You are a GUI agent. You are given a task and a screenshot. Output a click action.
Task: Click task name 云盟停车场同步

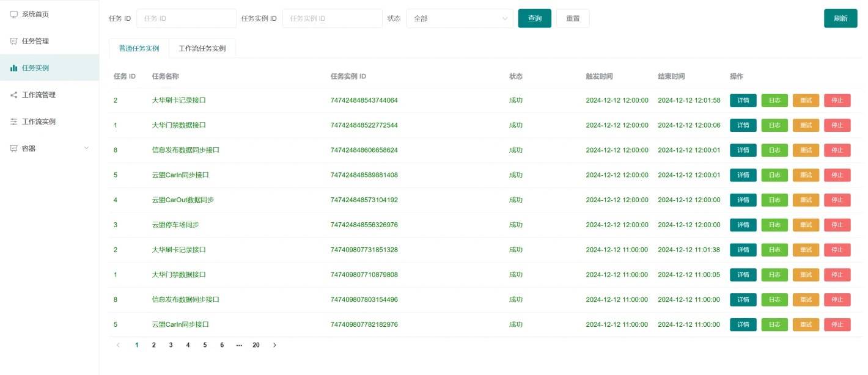(175, 225)
